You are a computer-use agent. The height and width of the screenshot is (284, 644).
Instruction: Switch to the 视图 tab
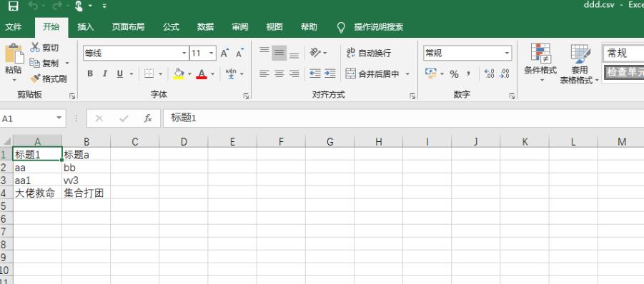tap(274, 27)
